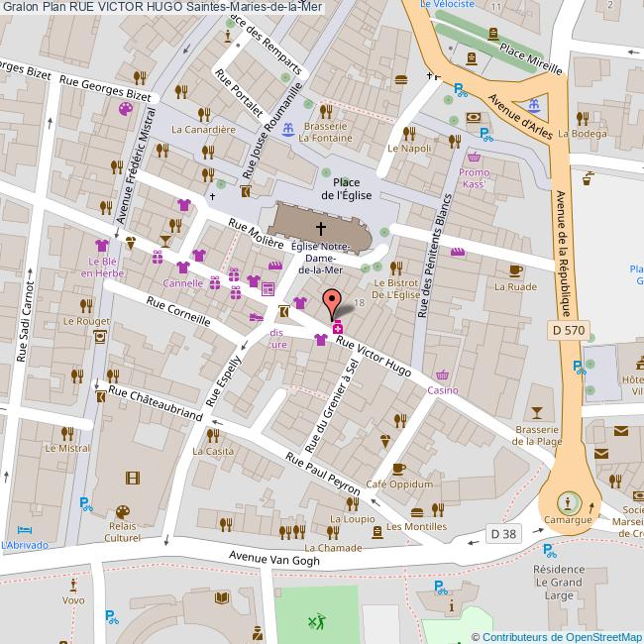Select the pink pharmacy cross icon
This screenshot has height=644, width=644.
pos(338,328)
